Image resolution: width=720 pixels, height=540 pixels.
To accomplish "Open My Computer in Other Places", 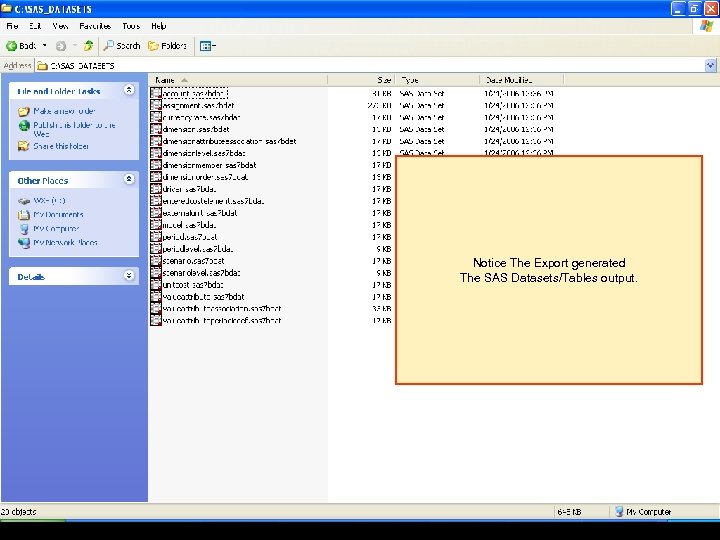I will tap(56, 228).
